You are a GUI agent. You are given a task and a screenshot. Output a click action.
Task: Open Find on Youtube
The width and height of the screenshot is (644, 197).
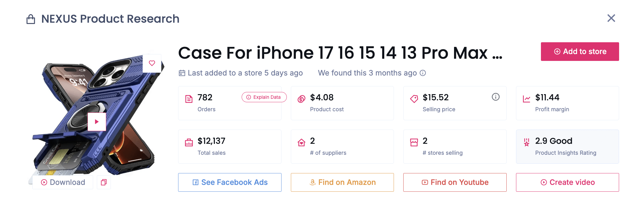click(455, 182)
